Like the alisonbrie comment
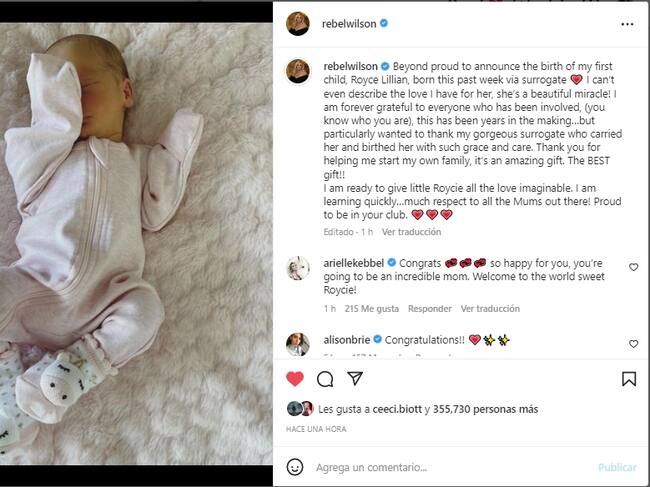This screenshot has width=650, height=487. tap(633, 343)
